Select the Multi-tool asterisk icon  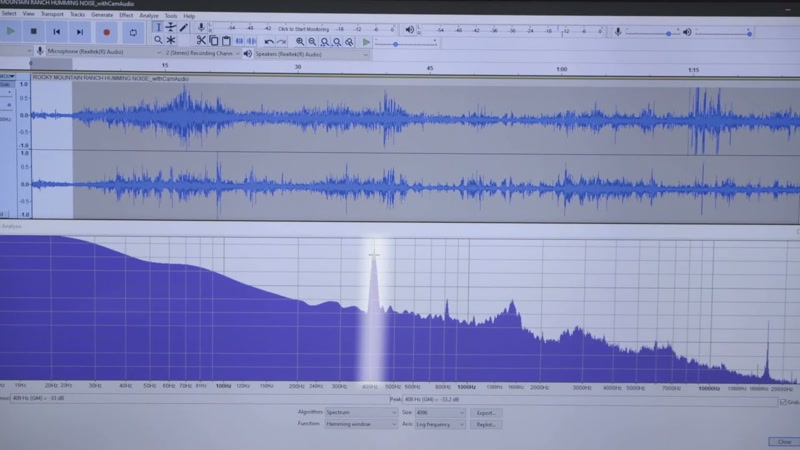[x=171, y=40]
